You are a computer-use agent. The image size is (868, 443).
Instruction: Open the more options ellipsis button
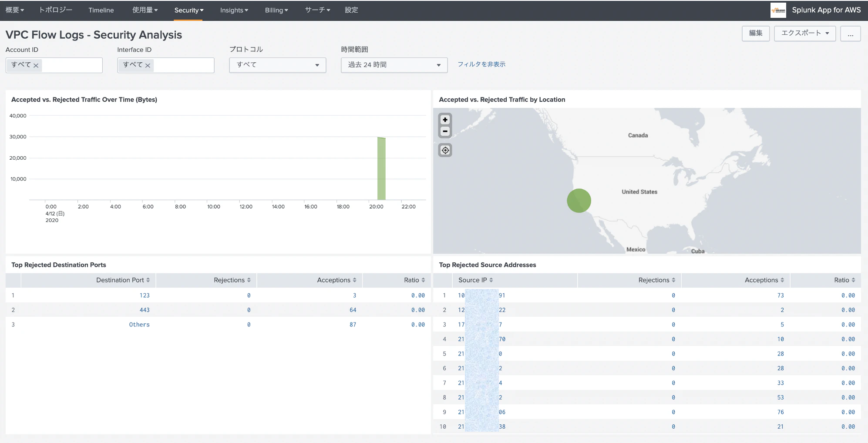tap(850, 34)
